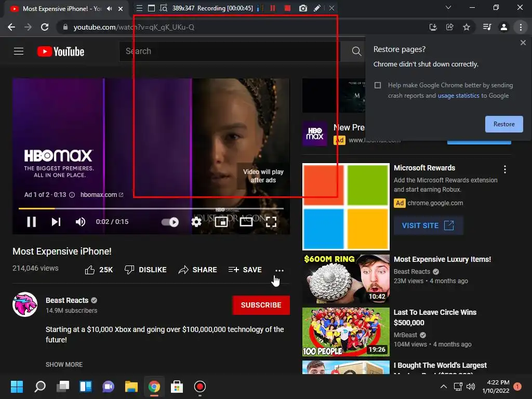This screenshot has height=399, width=532.
Task: Check the crash reports checkbox
Action: pyautogui.click(x=378, y=85)
